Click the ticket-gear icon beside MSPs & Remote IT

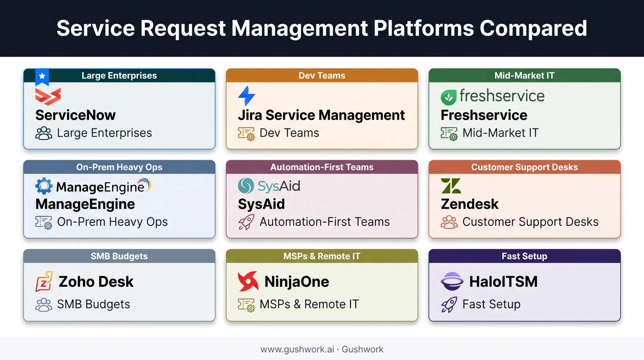tap(246, 305)
